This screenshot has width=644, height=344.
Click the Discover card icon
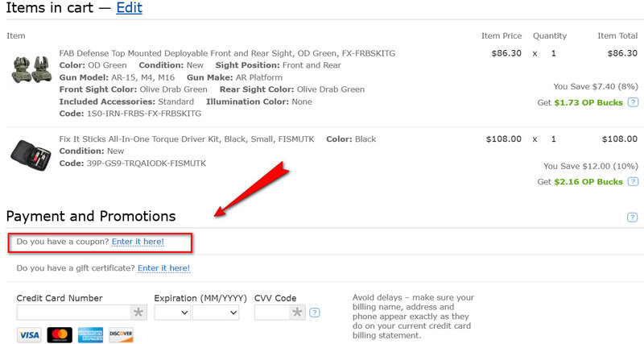click(x=121, y=334)
